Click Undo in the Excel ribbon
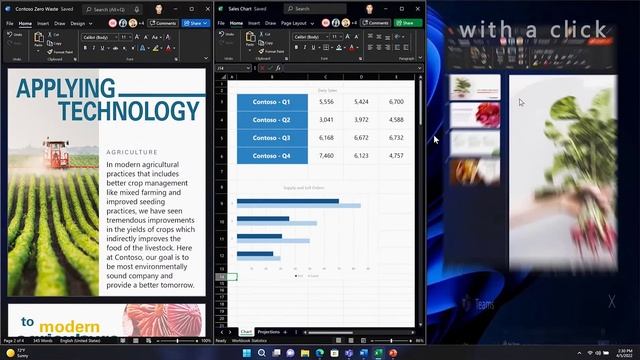 tap(227, 35)
